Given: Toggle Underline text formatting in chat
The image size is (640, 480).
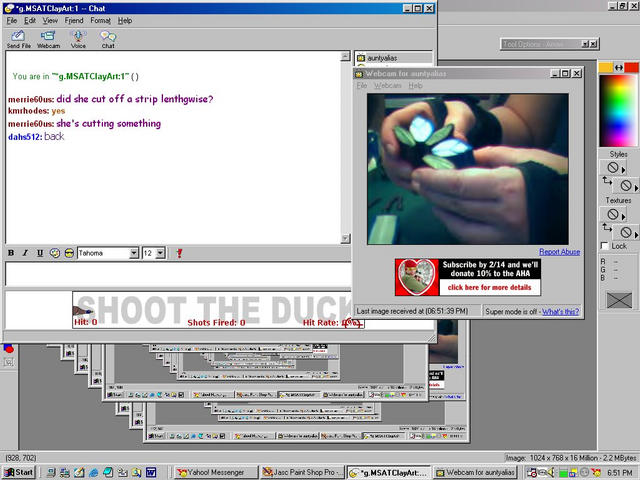Looking at the screenshot, I should pyautogui.click(x=40, y=253).
